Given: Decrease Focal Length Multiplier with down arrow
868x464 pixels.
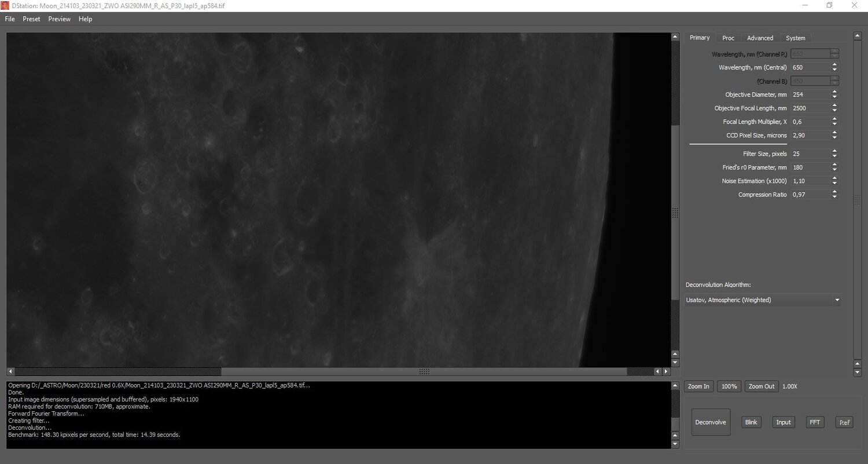Looking at the screenshot, I should [x=834, y=125].
